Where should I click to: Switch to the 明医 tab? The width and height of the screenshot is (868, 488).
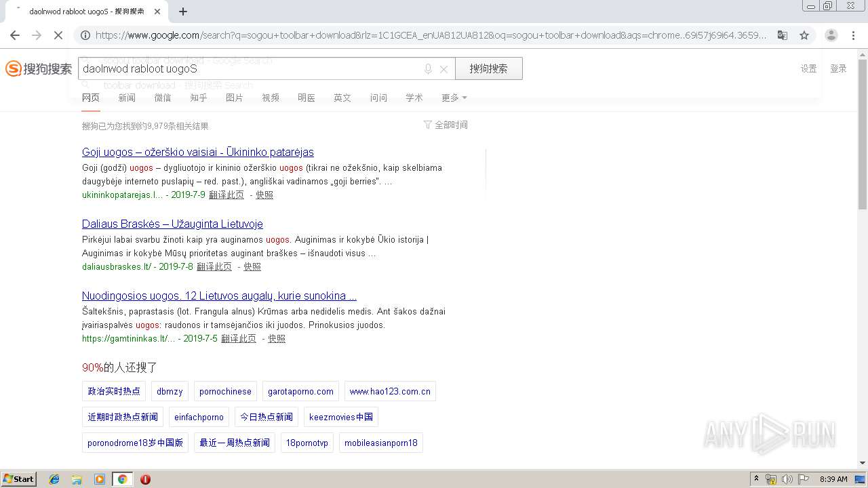307,98
